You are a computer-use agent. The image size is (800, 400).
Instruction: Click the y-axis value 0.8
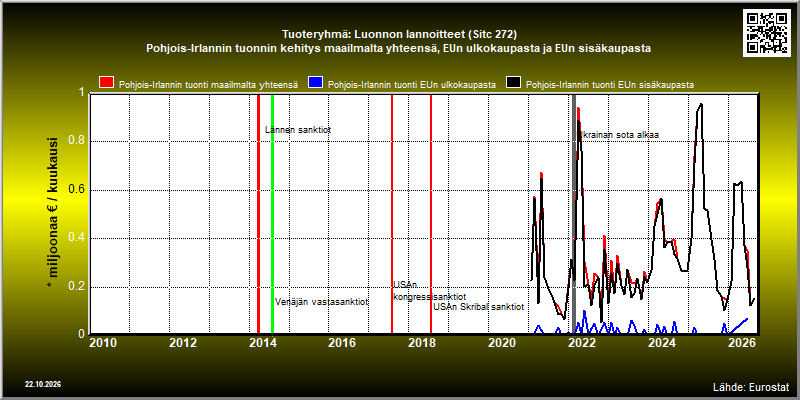pos(78,141)
